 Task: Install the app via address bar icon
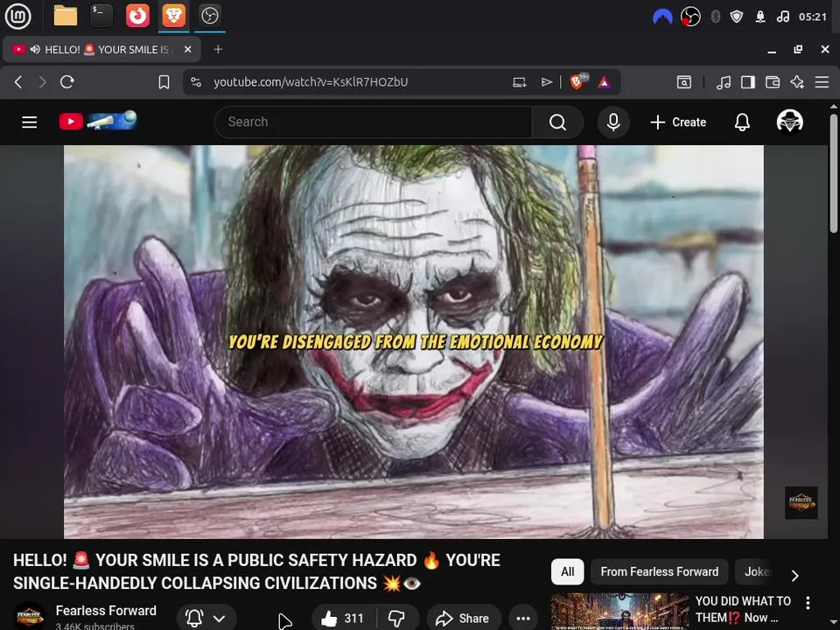[519, 82]
